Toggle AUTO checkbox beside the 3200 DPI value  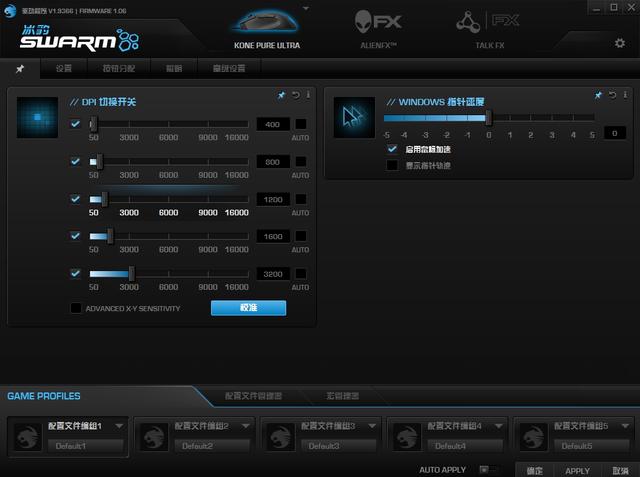(300, 273)
